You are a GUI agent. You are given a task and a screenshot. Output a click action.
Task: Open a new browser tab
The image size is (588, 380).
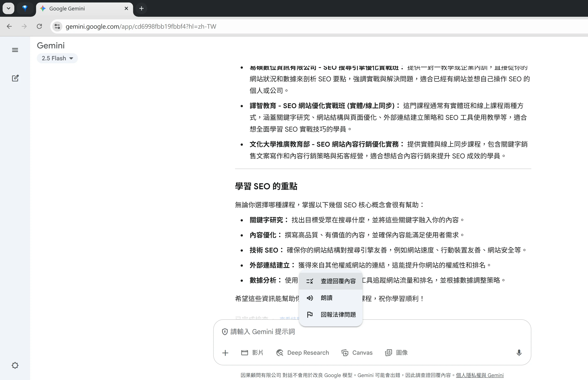pos(141,8)
